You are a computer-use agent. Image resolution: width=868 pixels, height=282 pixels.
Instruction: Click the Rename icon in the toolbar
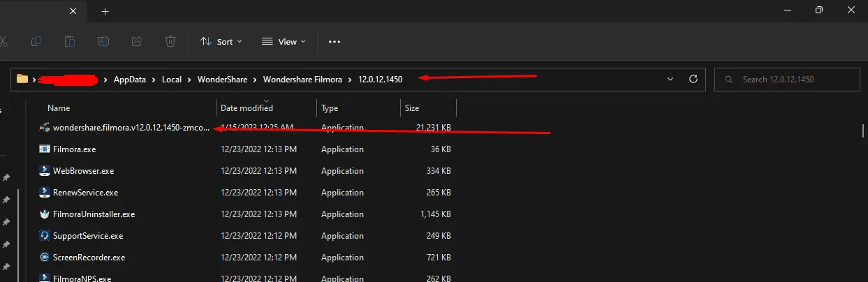tap(103, 41)
